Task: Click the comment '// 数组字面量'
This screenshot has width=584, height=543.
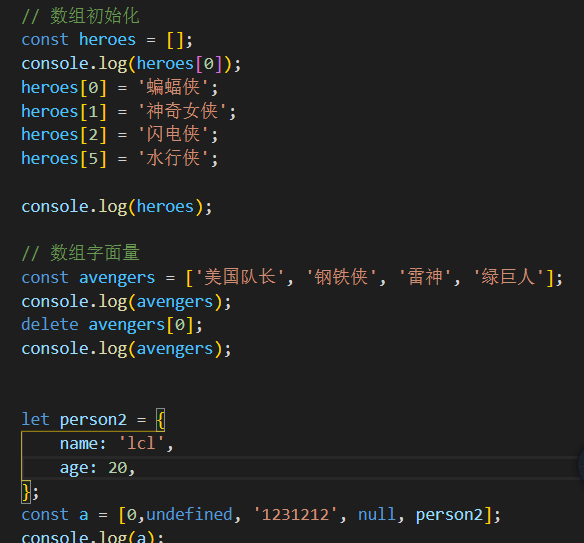Action: click(80, 253)
